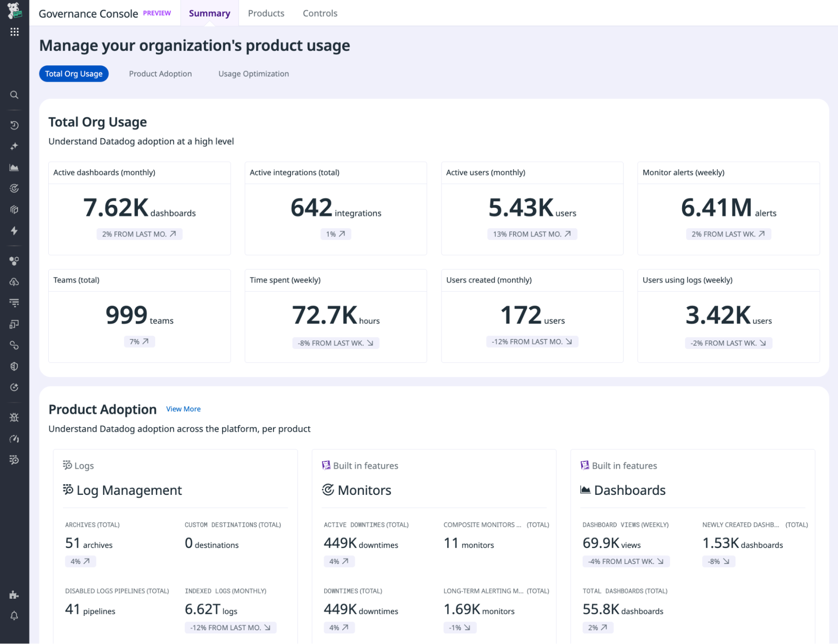The height and width of the screenshot is (644, 838).
Task: Open Logs icon in sidebar
Action: (14, 460)
